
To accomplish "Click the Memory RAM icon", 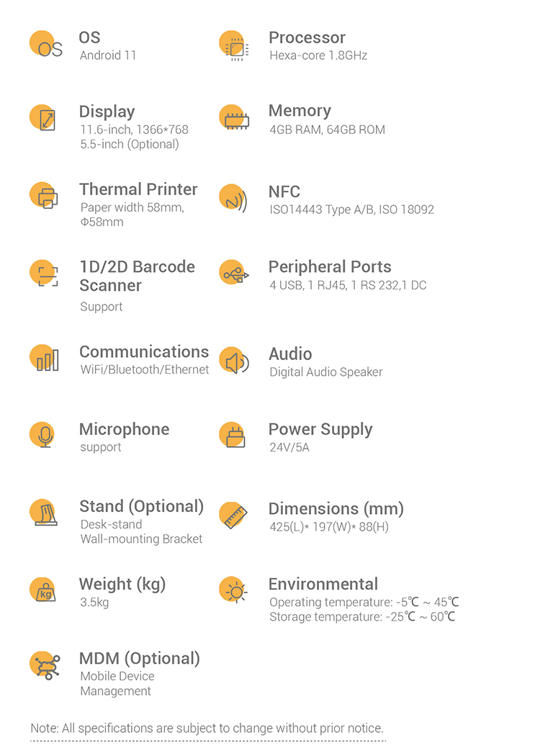I will tap(234, 118).
